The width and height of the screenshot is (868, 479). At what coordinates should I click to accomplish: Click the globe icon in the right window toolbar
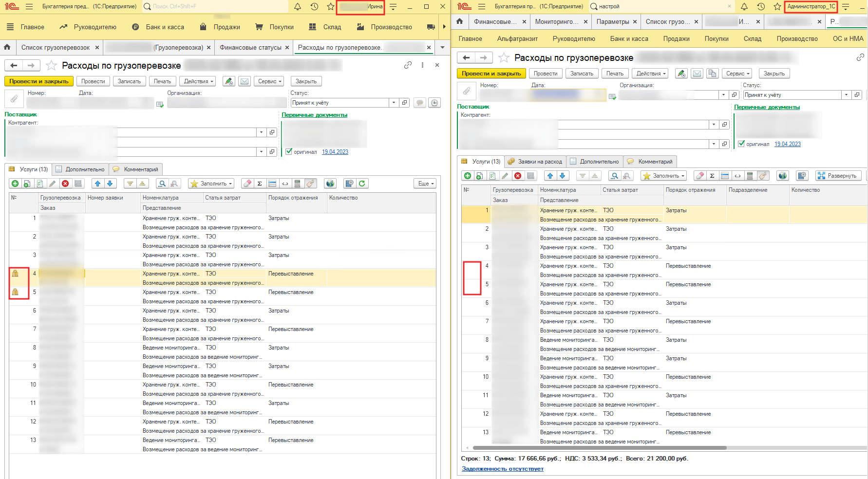[783, 176]
